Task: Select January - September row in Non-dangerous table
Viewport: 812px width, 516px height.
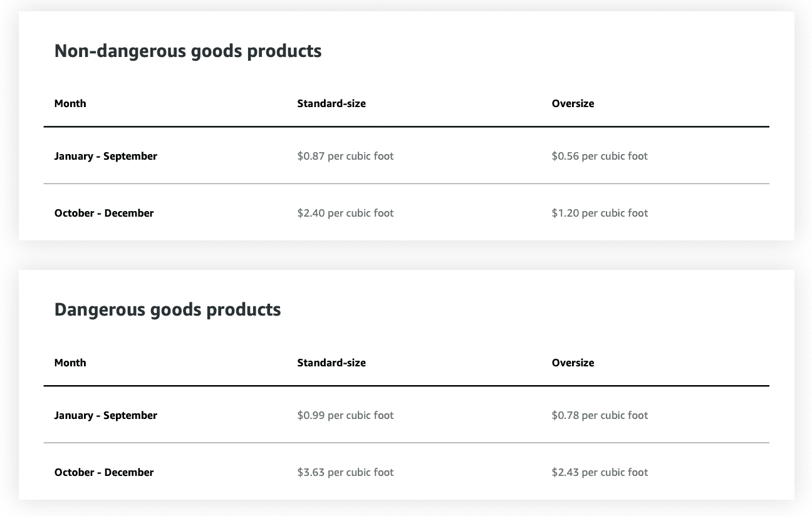Action: coord(105,156)
